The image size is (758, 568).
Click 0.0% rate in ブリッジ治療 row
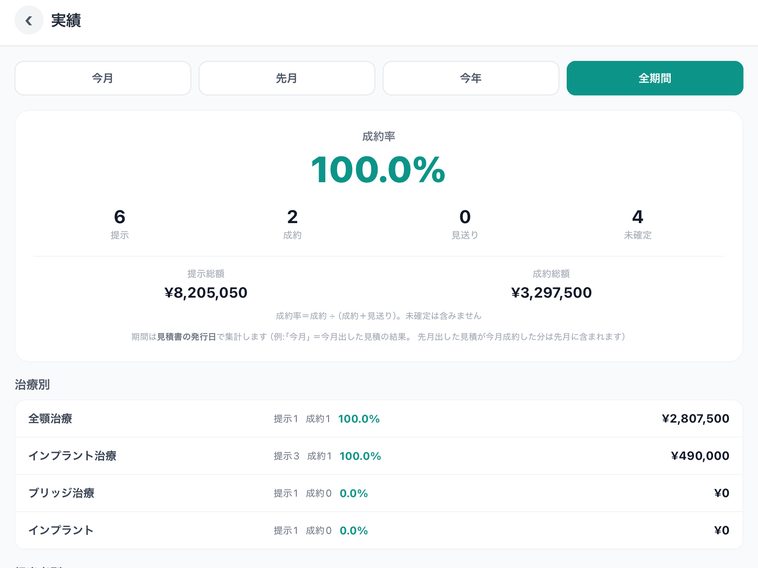tap(354, 493)
